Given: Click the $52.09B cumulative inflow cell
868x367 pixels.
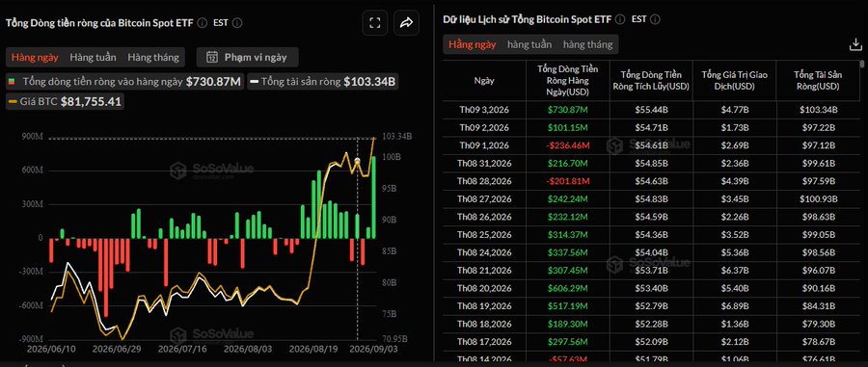Looking at the screenshot, I should pos(651,342).
